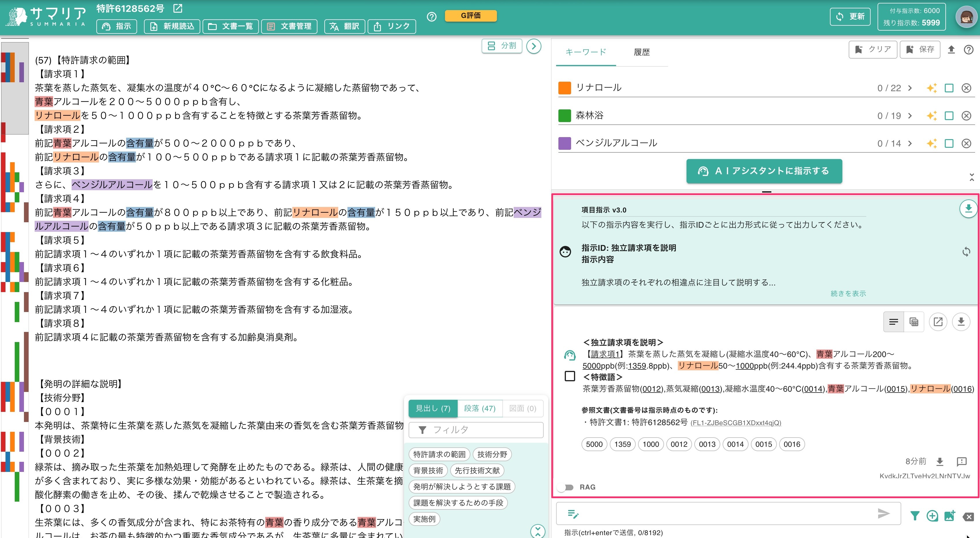Open 文書管理
The image size is (980, 538).
(x=289, y=26)
